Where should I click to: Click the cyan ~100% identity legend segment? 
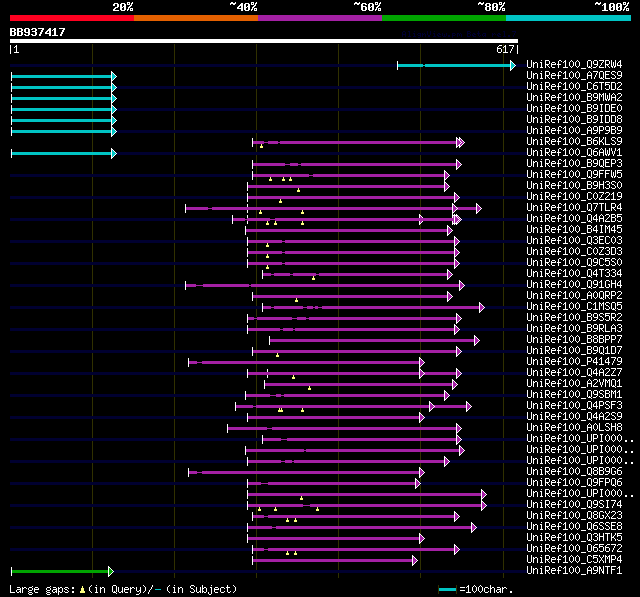(x=568, y=18)
